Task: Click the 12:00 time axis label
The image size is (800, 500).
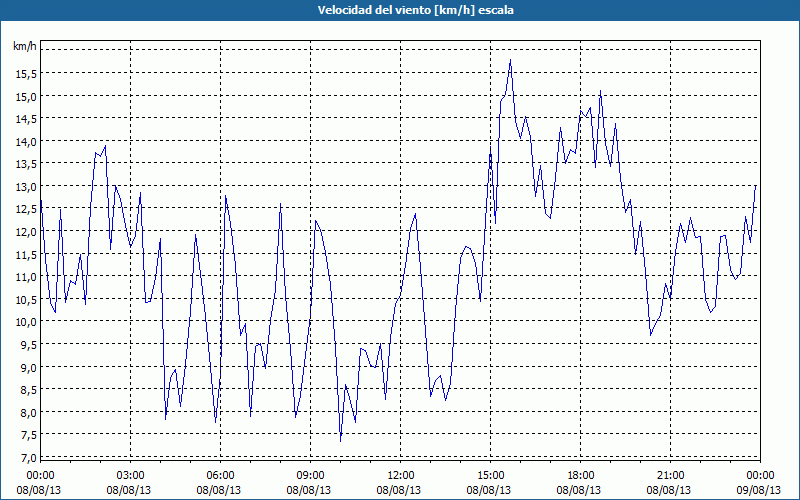Action: point(401,476)
